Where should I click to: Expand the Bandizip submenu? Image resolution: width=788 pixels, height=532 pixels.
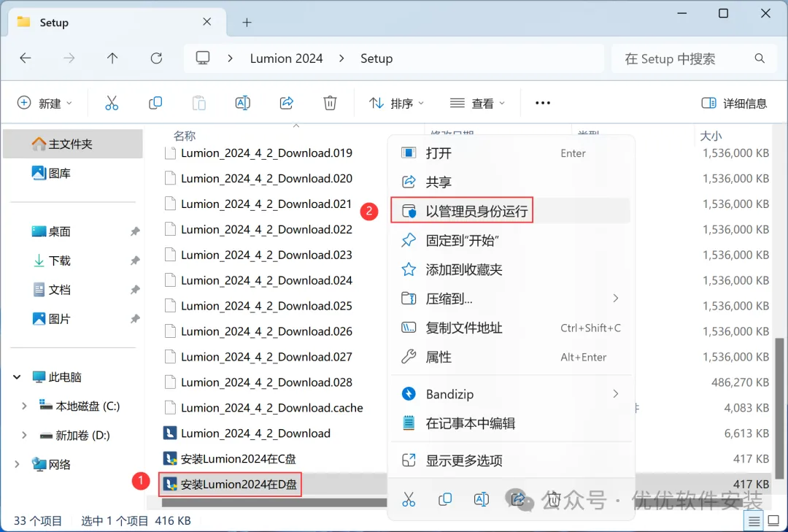(616, 394)
